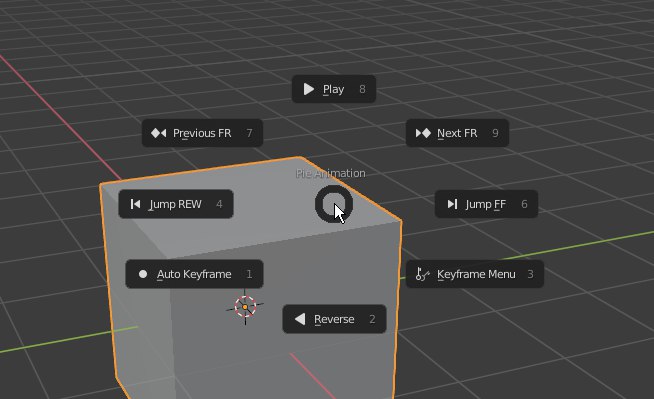
Task: Choose Jump FF pie entry
Action: (486, 204)
